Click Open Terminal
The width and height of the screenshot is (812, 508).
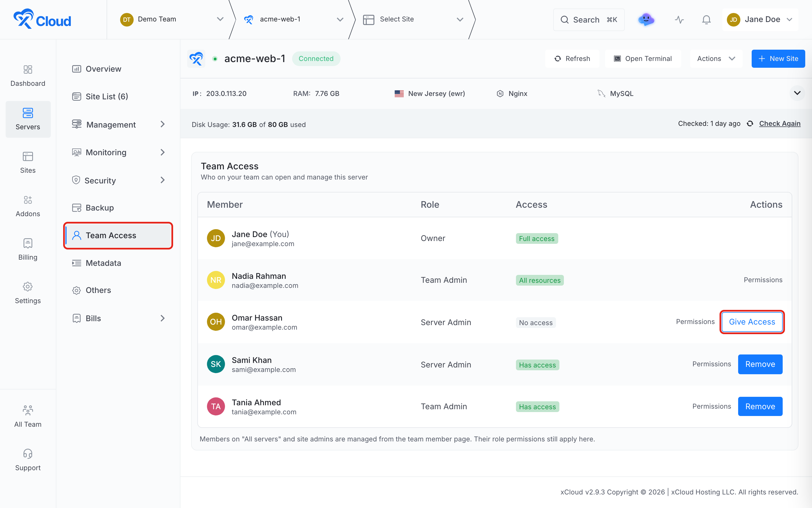click(x=643, y=59)
